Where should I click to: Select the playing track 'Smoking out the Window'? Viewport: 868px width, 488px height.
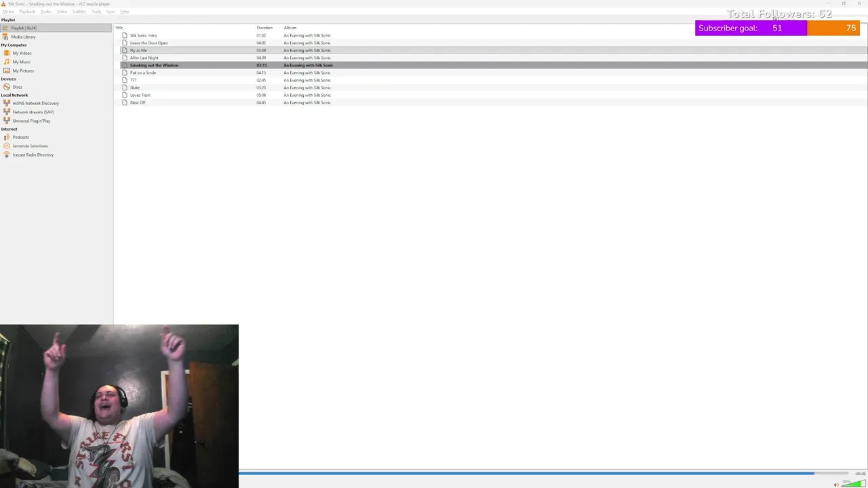[154, 65]
